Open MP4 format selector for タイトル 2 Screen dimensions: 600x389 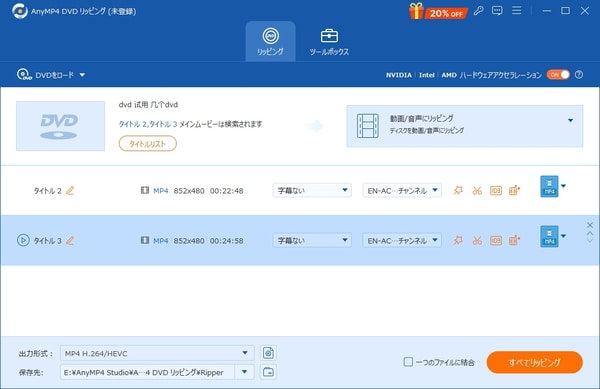click(553, 186)
